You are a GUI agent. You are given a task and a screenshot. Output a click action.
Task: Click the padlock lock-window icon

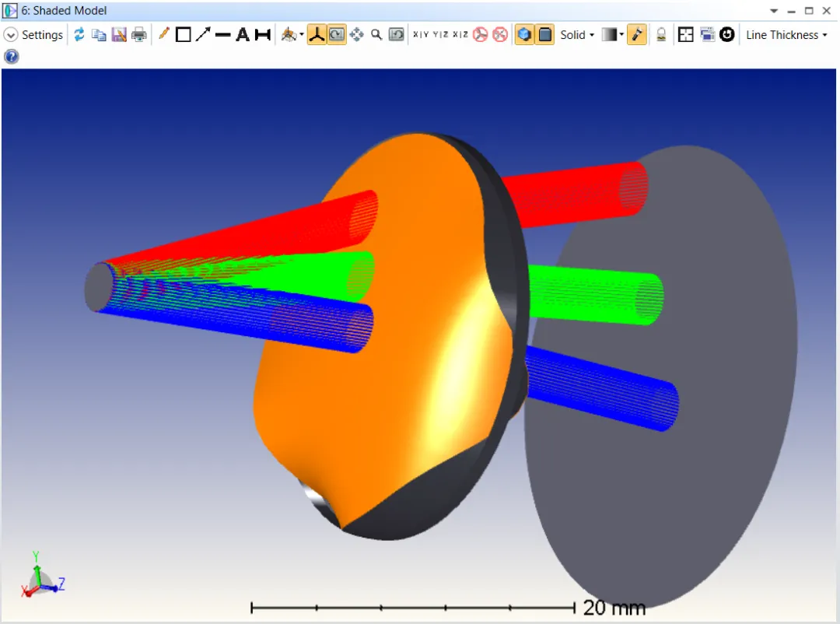click(661, 35)
